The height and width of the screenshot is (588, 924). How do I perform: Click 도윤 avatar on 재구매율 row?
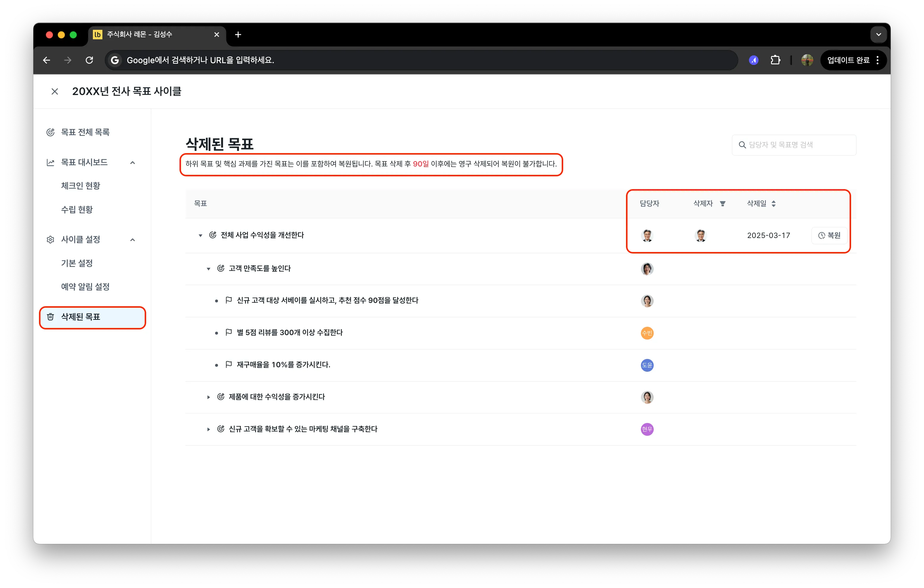(x=647, y=365)
